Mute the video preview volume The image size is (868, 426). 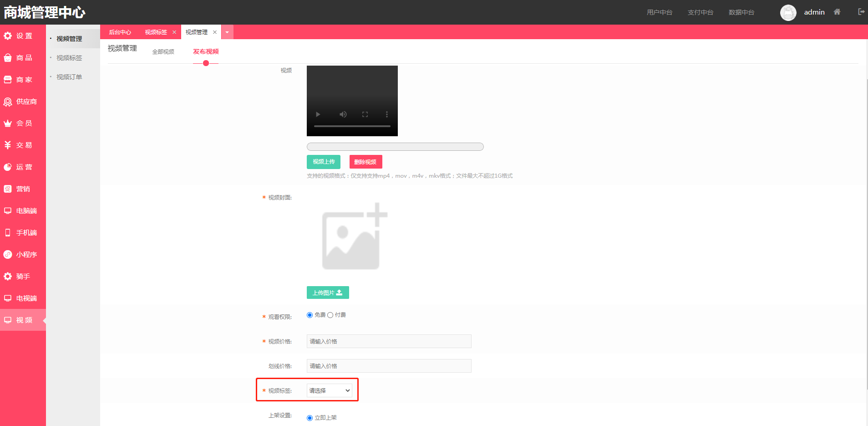(x=343, y=114)
